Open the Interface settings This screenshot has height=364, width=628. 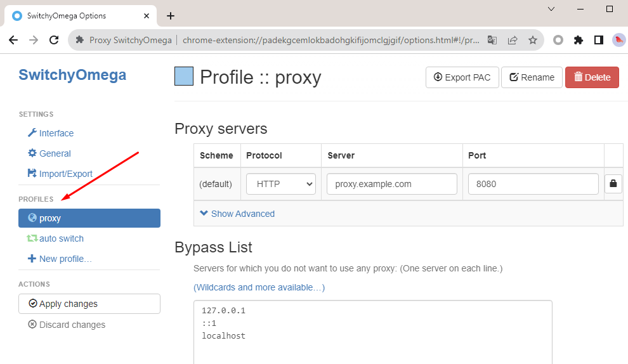click(56, 133)
